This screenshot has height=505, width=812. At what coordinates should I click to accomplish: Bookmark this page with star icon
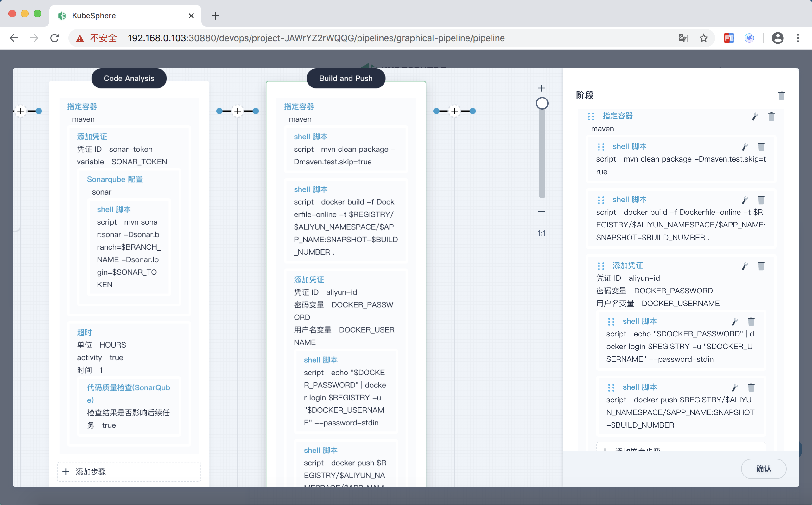pos(703,38)
